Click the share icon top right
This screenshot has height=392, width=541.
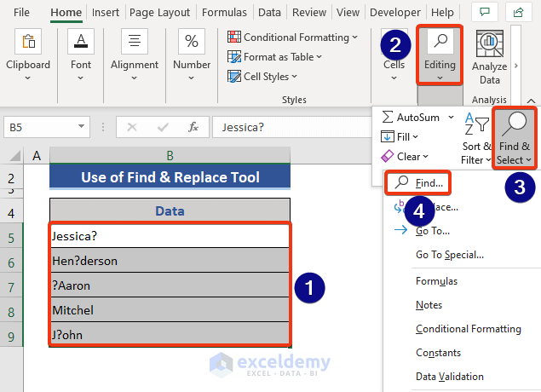tap(518, 13)
